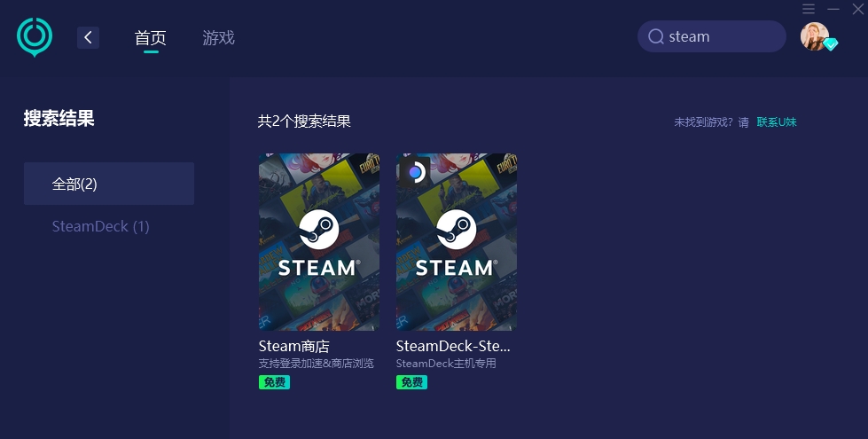Click the diamond VIP badge on avatar

[x=831, y=44]
